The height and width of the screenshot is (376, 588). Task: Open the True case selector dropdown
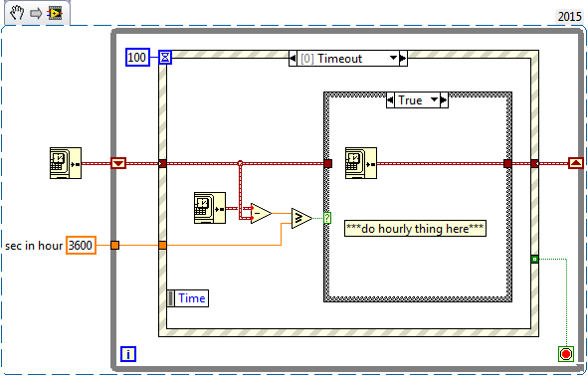tap(435, 100)
